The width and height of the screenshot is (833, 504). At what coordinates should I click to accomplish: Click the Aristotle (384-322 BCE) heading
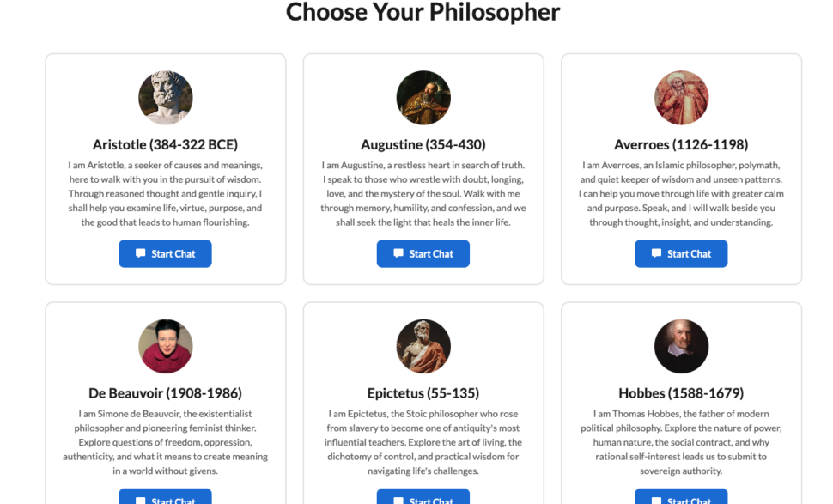(x=166, y=144)
